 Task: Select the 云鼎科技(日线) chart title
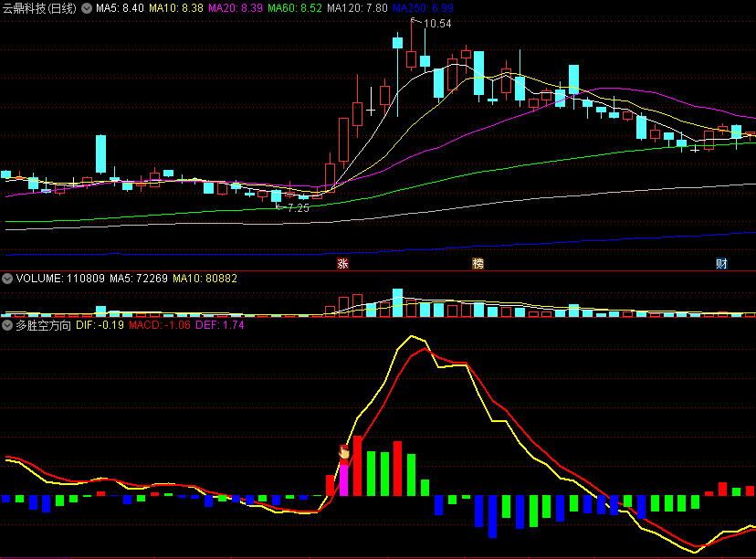pos(39,8)
